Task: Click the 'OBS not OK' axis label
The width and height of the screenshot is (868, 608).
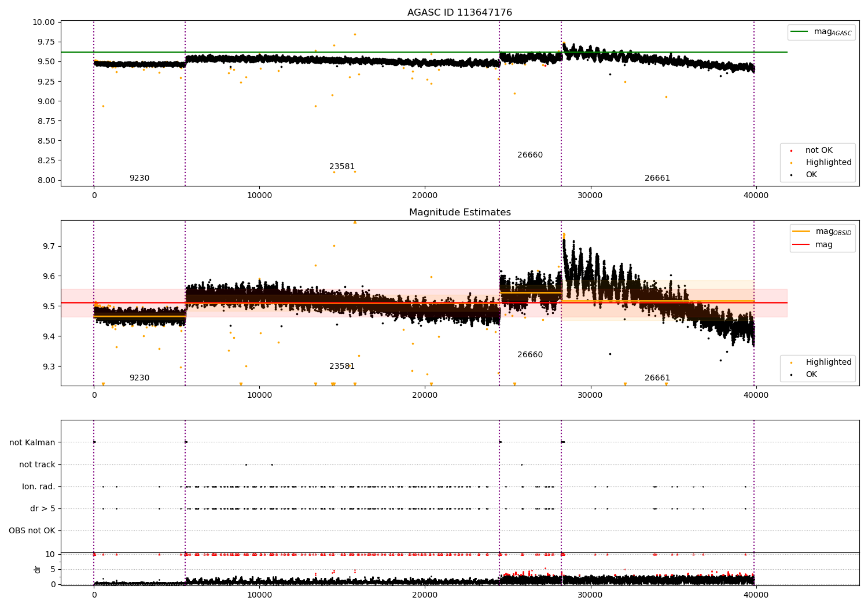Action: point(32,530)
